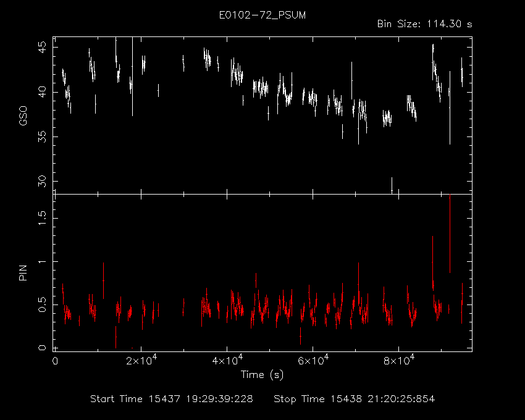This screenshot has height=420, width=525.
Task: Click the 4×10^4 time tick label
Action: point(227,360)
